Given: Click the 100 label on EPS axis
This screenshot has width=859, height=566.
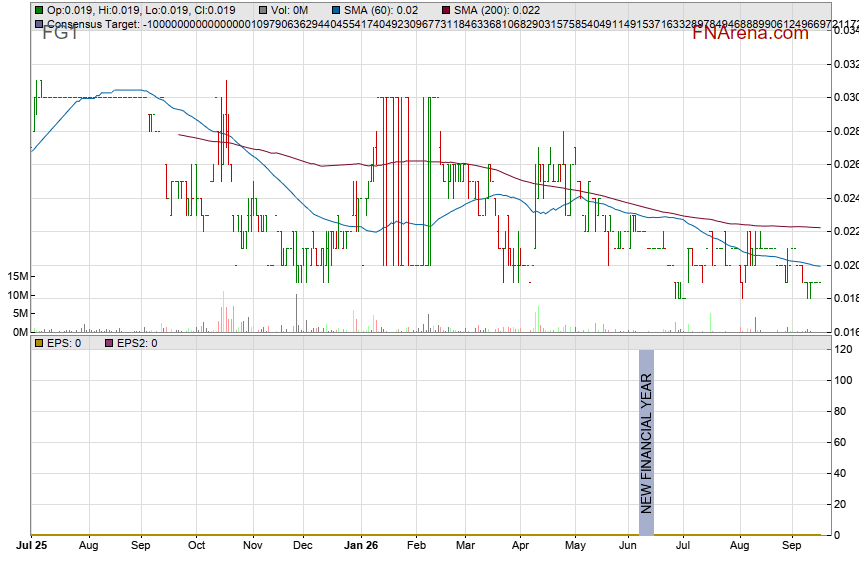Looking at the screenshot, I should (843, 380).
